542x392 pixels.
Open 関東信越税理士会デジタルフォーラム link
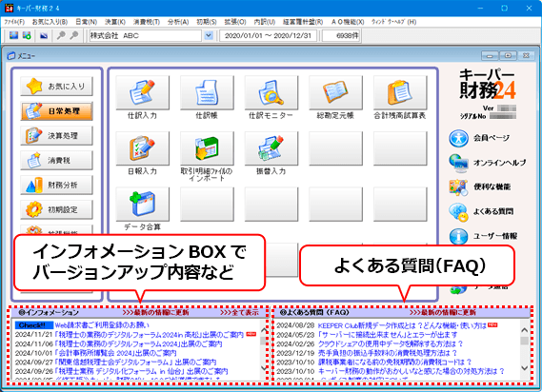tap(135, 362)
